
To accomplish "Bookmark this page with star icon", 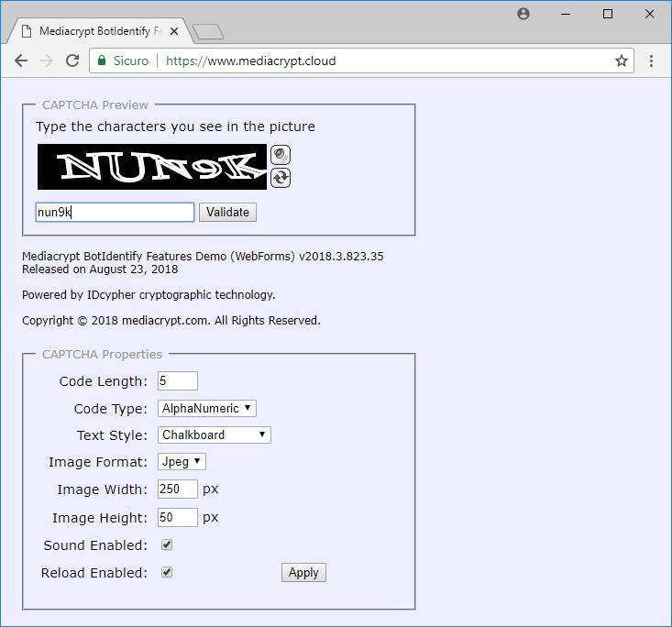I will 622,61.
